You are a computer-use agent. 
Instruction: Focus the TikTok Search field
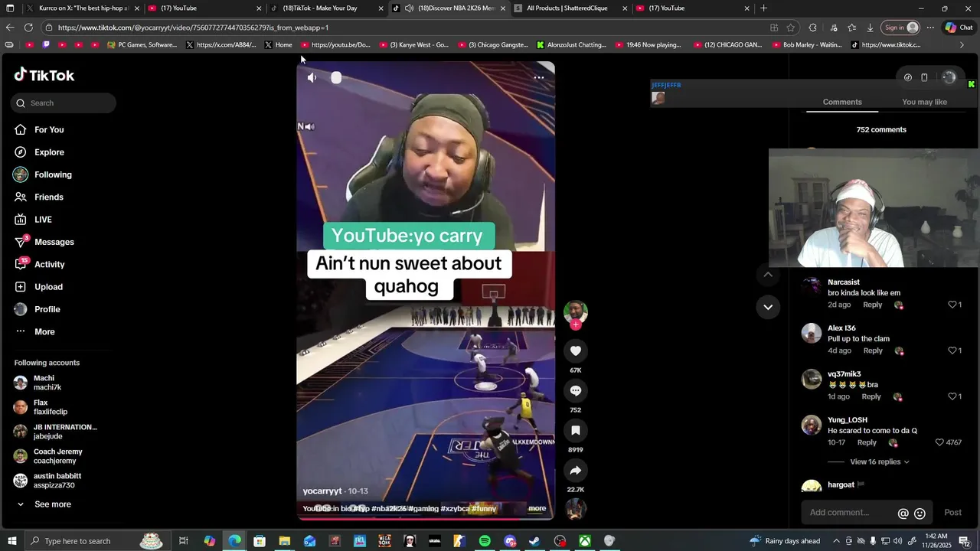64,103
